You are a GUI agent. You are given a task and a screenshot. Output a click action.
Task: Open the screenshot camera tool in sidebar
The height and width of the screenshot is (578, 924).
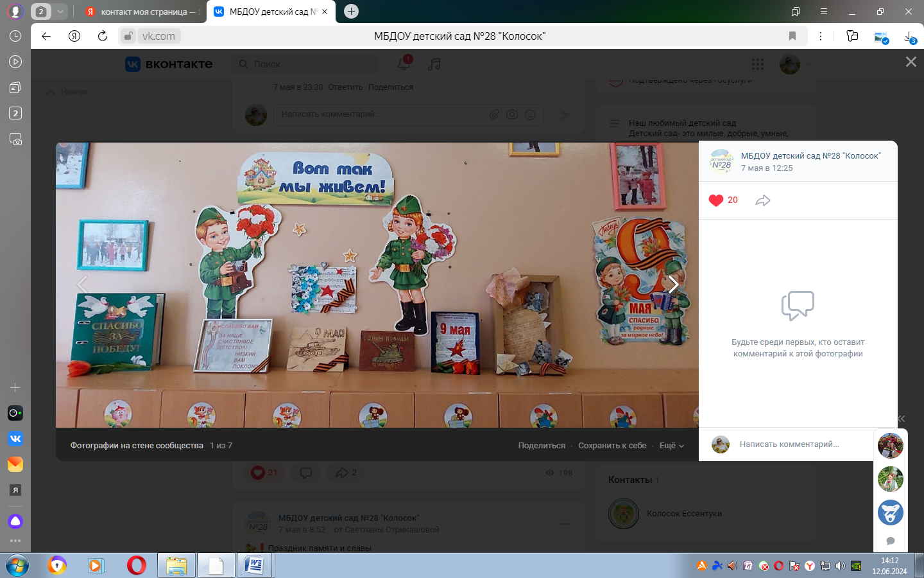tap(15, 139)
